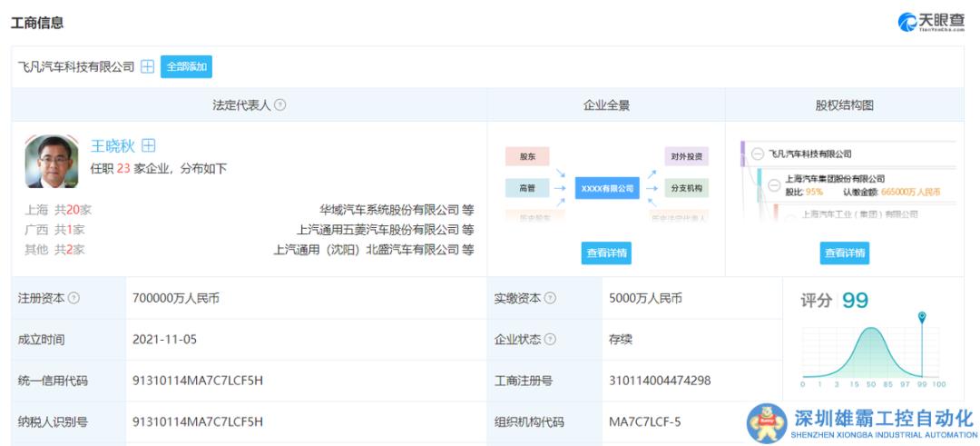Click the 天眼查 logo

[931, 21]
